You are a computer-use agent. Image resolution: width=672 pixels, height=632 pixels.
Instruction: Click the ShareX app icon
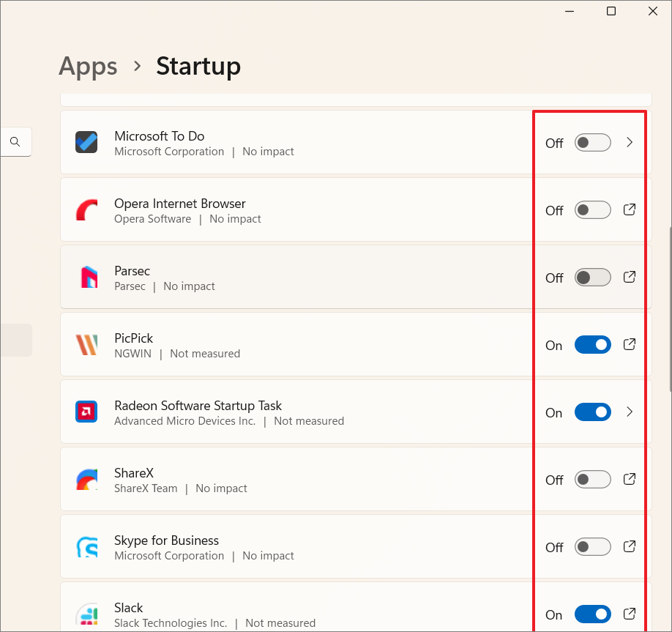(86, 480)
